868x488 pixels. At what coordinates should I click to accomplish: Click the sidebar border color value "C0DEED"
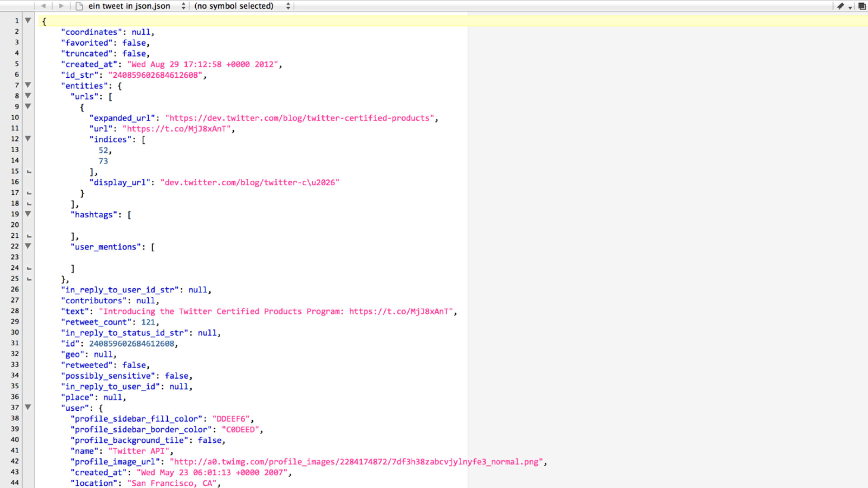coord(241,430)
